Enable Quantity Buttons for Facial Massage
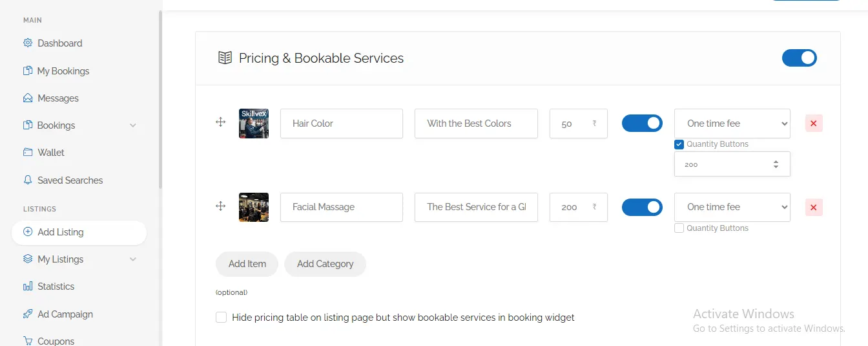 pyautogui.click(x=679, y=228)
